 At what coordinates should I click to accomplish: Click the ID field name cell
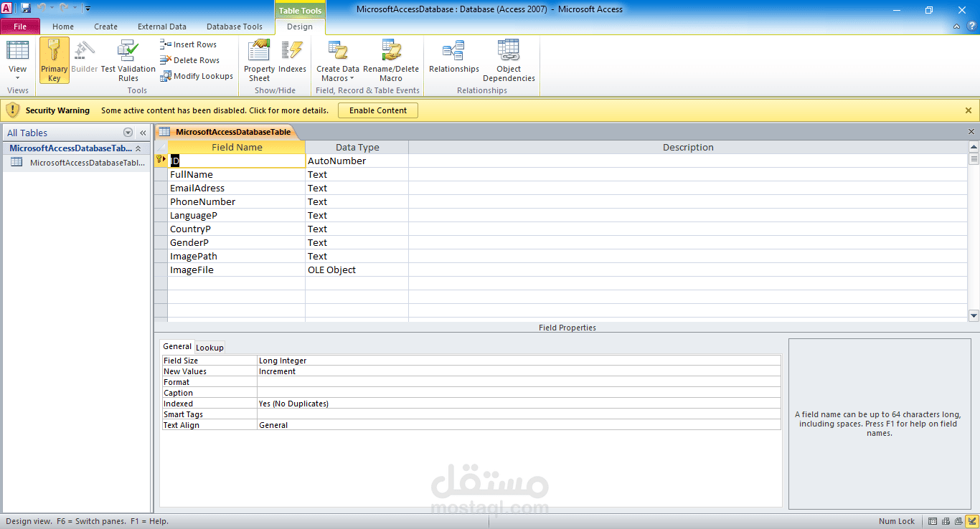pyautogui.click(x=236, y=161)
